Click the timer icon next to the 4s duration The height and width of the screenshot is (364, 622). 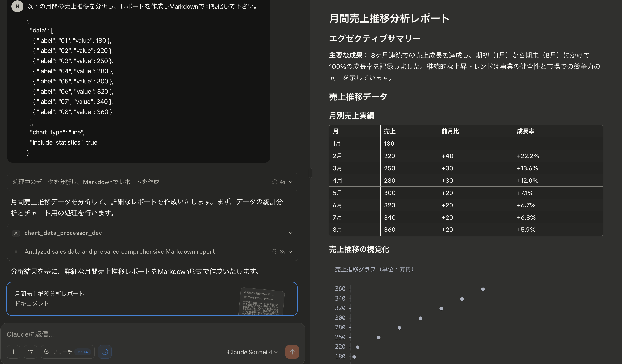coord(275,182)
